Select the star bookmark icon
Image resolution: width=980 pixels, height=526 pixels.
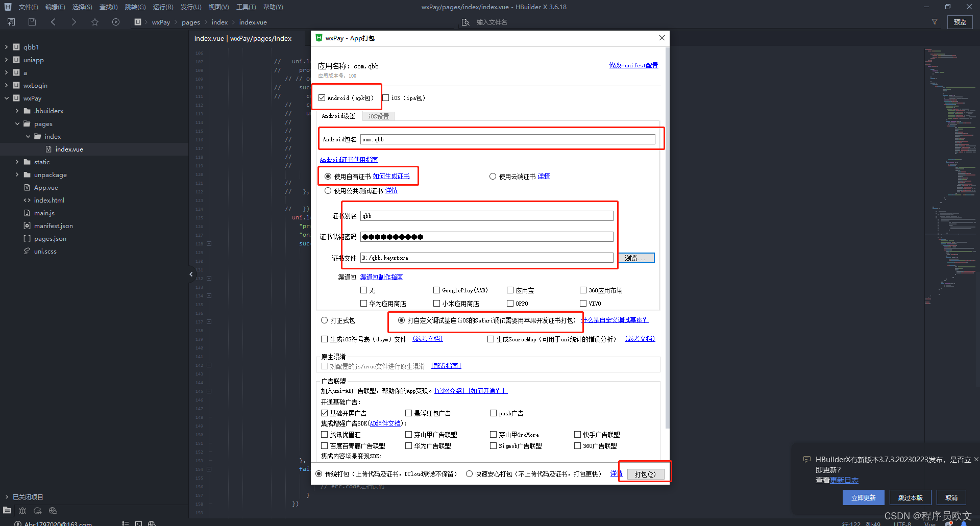pos(95,22)
